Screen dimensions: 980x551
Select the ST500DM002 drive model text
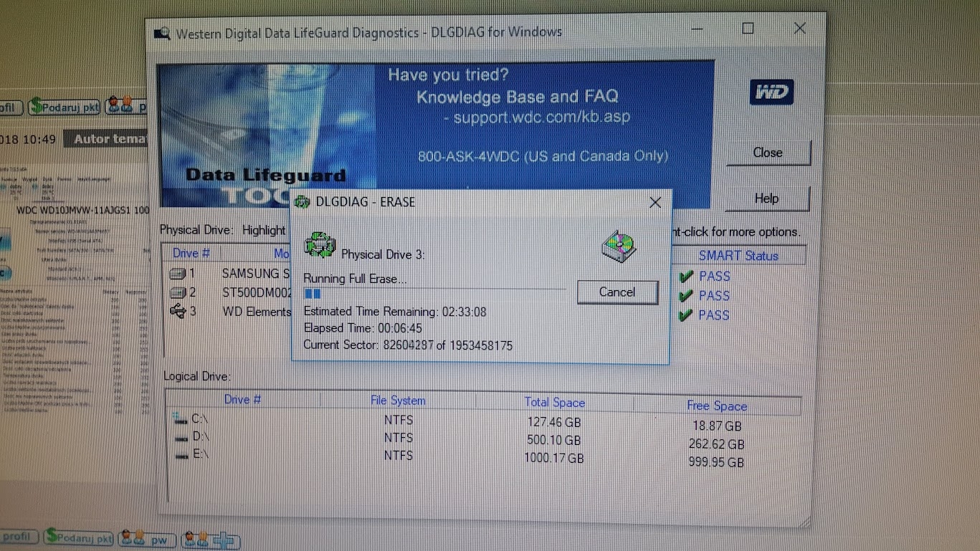click(257, 293)
